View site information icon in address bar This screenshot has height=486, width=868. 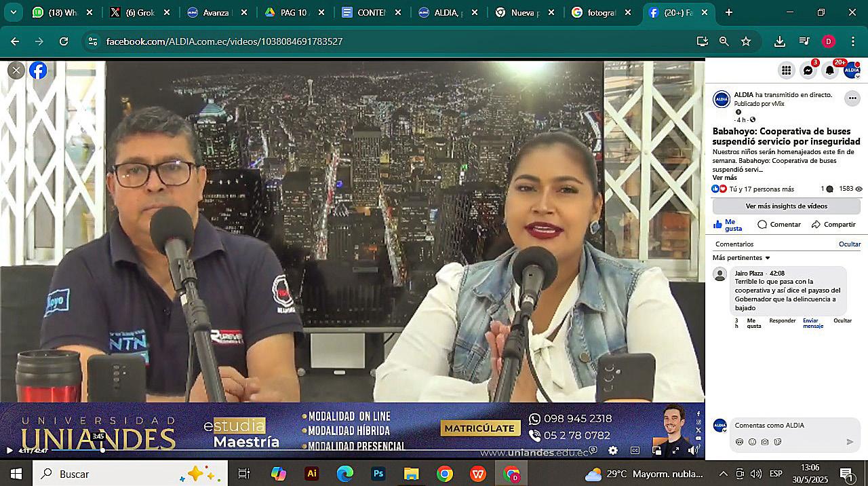[x=93, y=41]
